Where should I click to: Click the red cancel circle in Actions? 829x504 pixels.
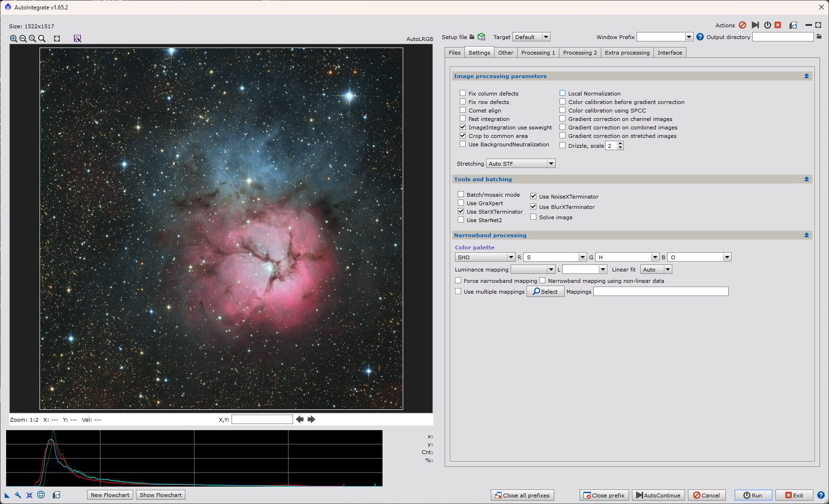tap(742, 25)
